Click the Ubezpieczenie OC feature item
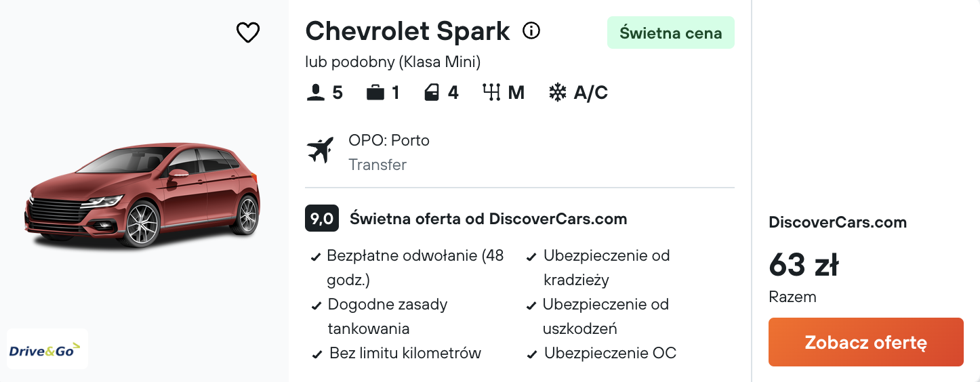The height and width of the screenshot is (382, 980). tap(602, 353)
